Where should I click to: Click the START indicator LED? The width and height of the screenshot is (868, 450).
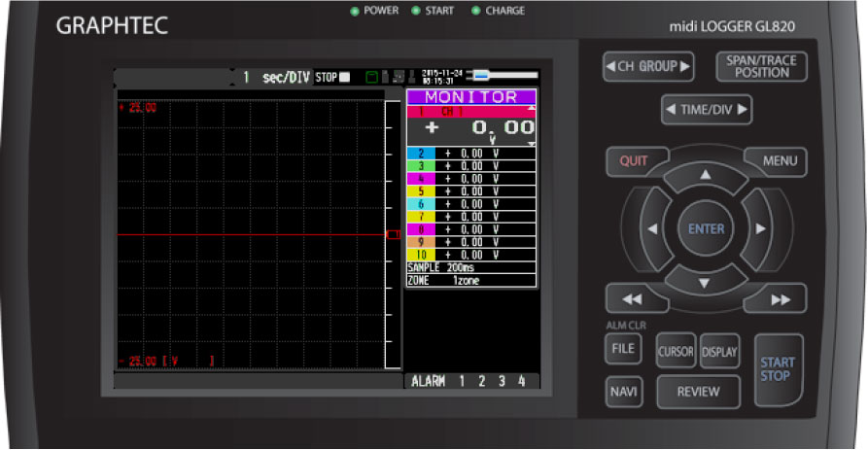coord(416,11)
